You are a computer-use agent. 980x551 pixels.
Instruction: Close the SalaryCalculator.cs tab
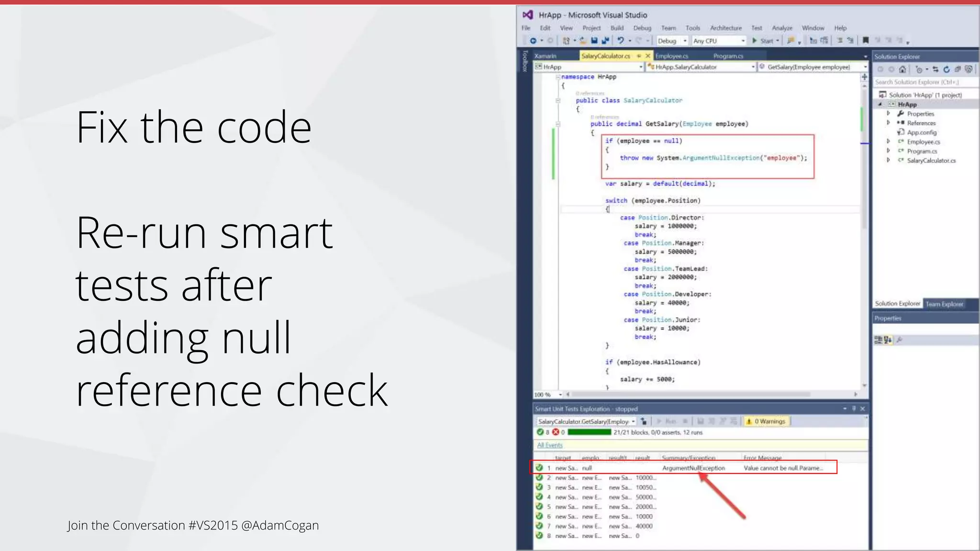pos(648,56)
